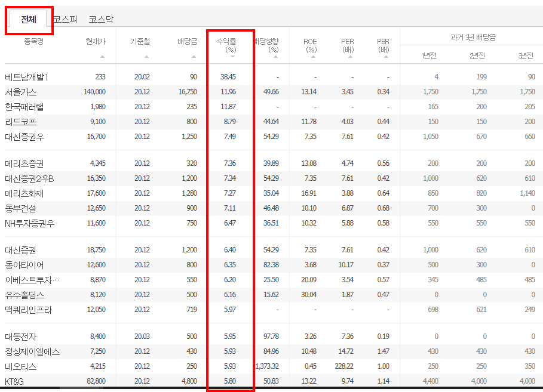Open NH투자증권우 stock link
Viewport: 543px width, 392px height.
click(30, 223)
